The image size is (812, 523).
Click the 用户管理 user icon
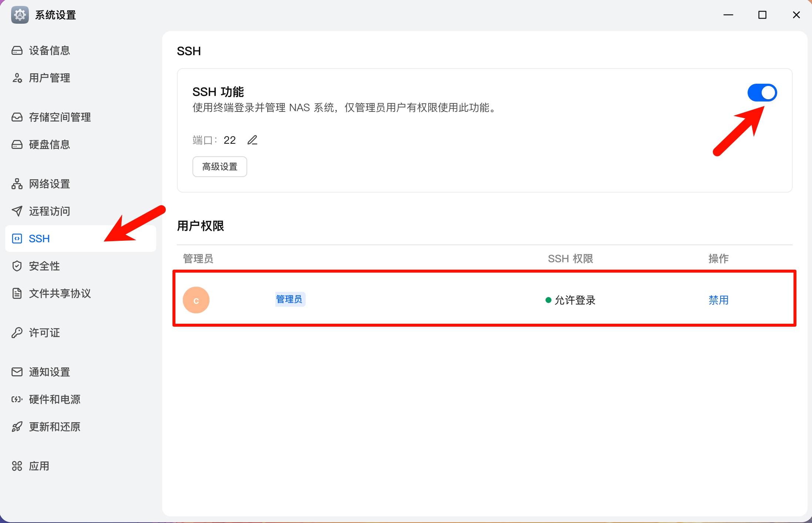click(x=17, y=78)
